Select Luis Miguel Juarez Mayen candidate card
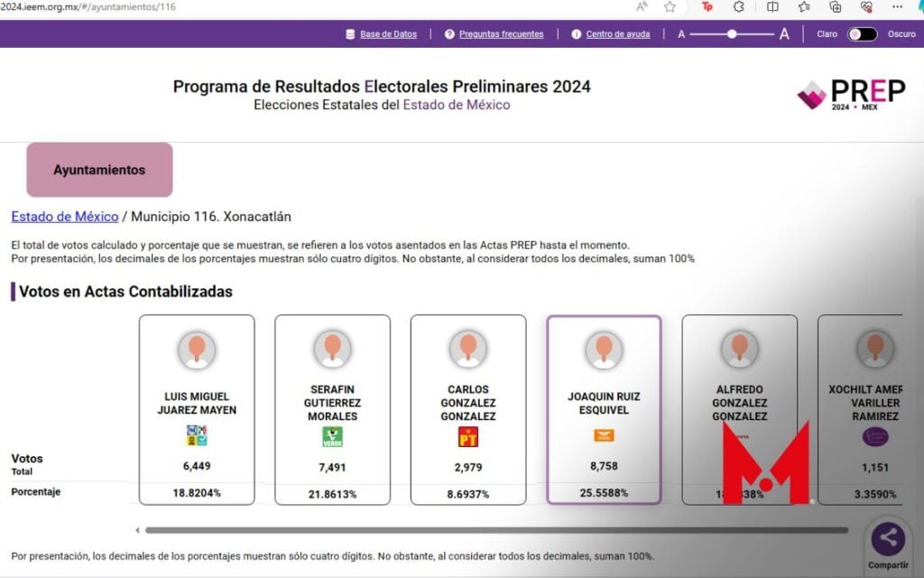Image resolution: width=924 pixels, height=578 pixels. [x=196, y=408]
